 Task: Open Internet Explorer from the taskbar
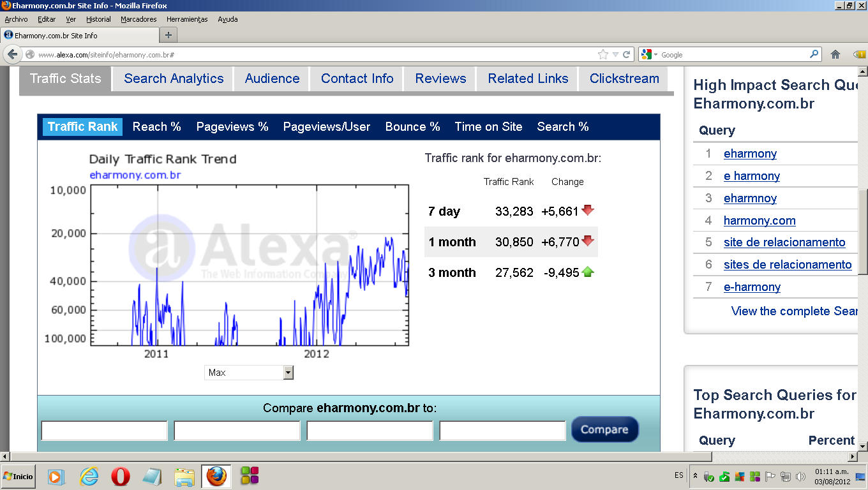89,476
